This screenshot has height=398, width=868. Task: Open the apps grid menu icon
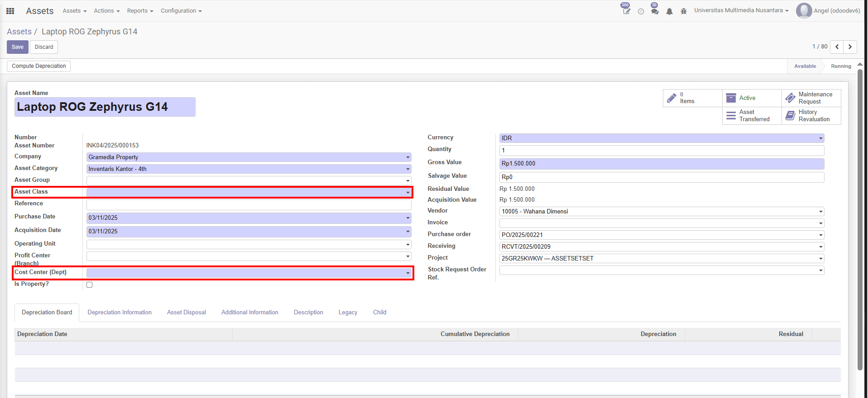[10, 11]
